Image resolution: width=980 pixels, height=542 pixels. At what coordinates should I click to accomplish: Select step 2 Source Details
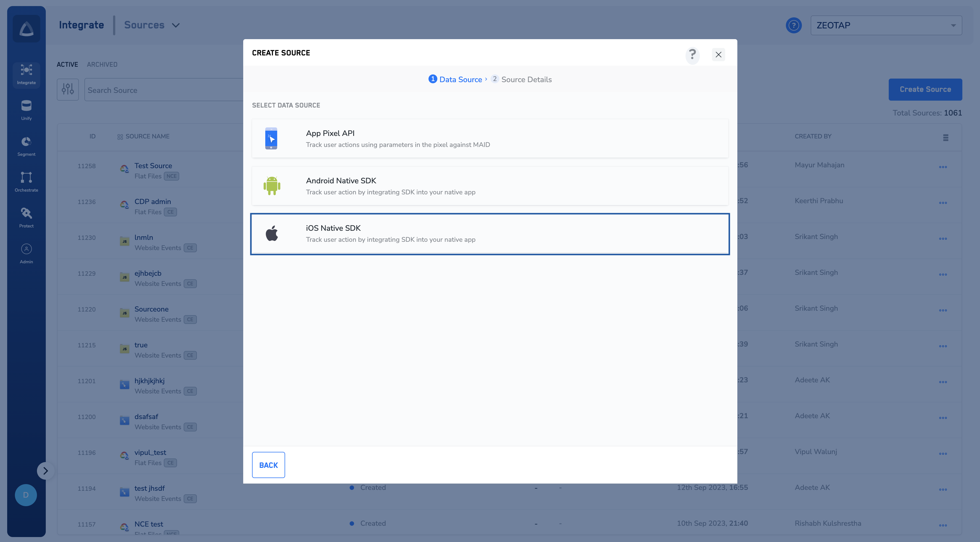click(521, 79)
